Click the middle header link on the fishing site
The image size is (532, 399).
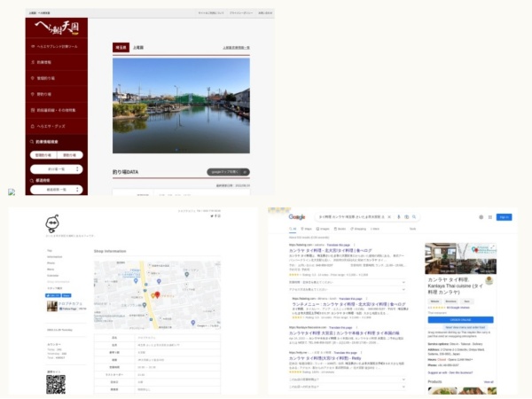tap(241, 13)
